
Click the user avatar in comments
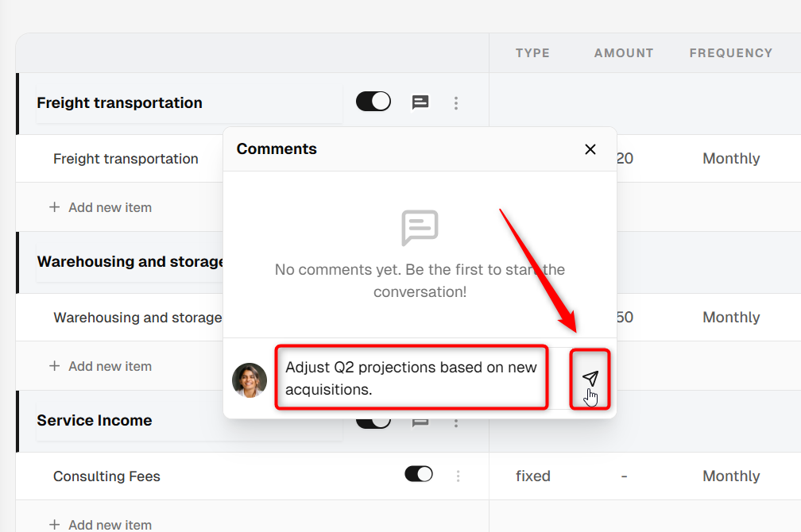point(250,380)
